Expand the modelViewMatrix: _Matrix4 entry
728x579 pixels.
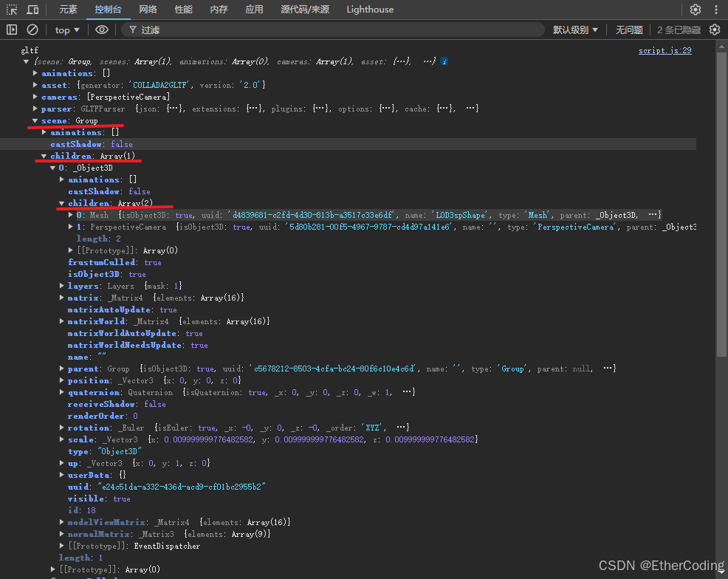click(62, 522)
